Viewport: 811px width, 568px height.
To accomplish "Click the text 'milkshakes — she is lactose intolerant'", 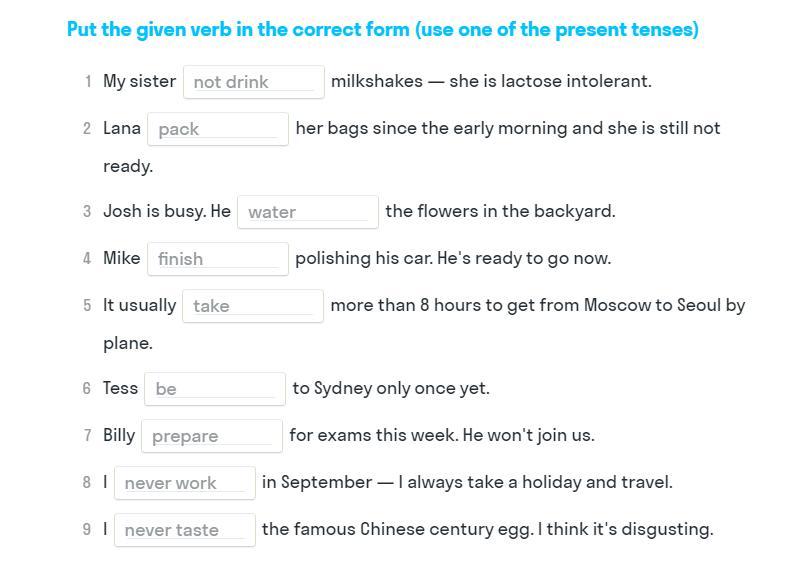I will coord(491,81).
